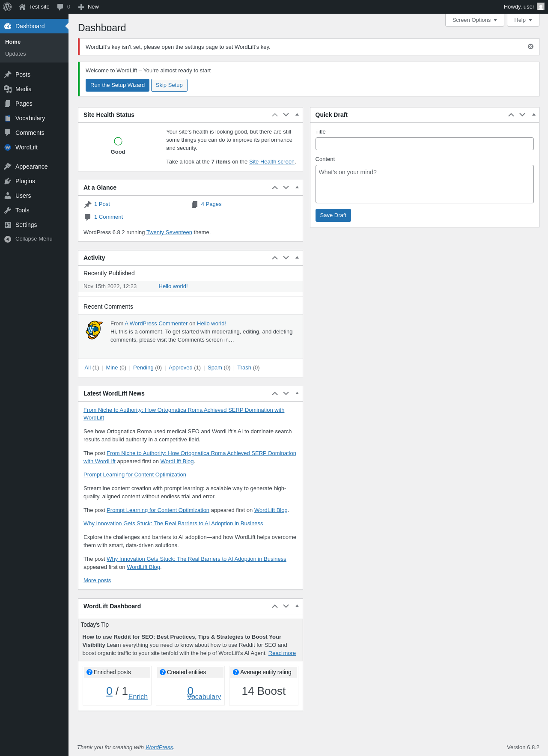The height and width of the screenshot is (756, 548).
Task: Select Home submenu item
Action: (x=13, y=42)
